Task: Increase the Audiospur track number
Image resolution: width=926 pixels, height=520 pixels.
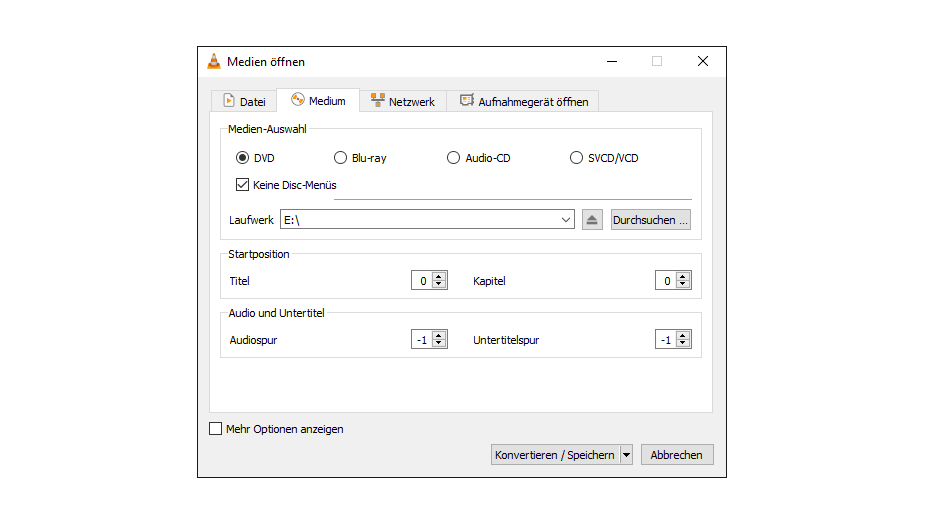Action: [439, 336]
